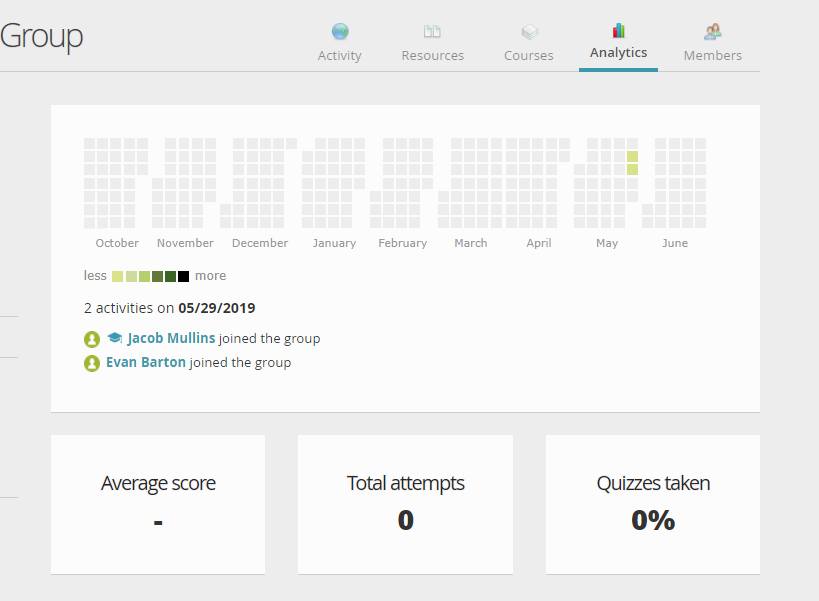Click the black legend swatch next to more
This screenshot has height=601, width=819.
coord(183,276)
